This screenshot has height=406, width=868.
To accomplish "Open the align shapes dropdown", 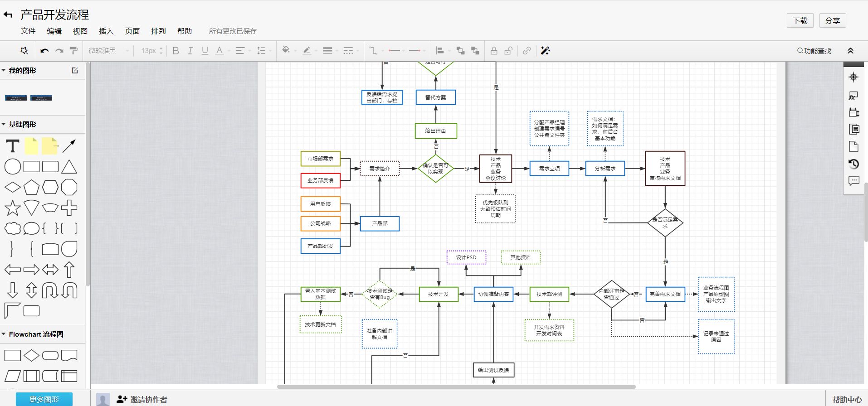I will coord(440,51).
